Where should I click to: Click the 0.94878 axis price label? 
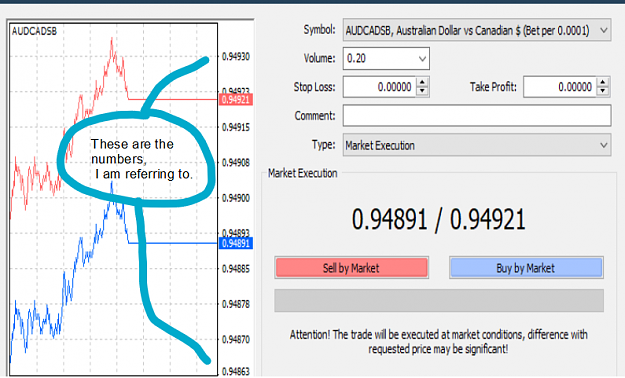236,304
